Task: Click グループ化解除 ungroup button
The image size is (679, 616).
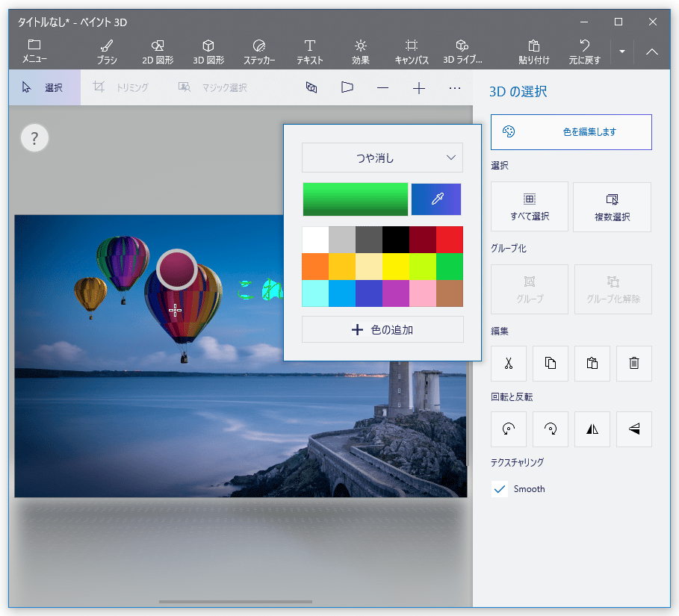Action: 613,289
